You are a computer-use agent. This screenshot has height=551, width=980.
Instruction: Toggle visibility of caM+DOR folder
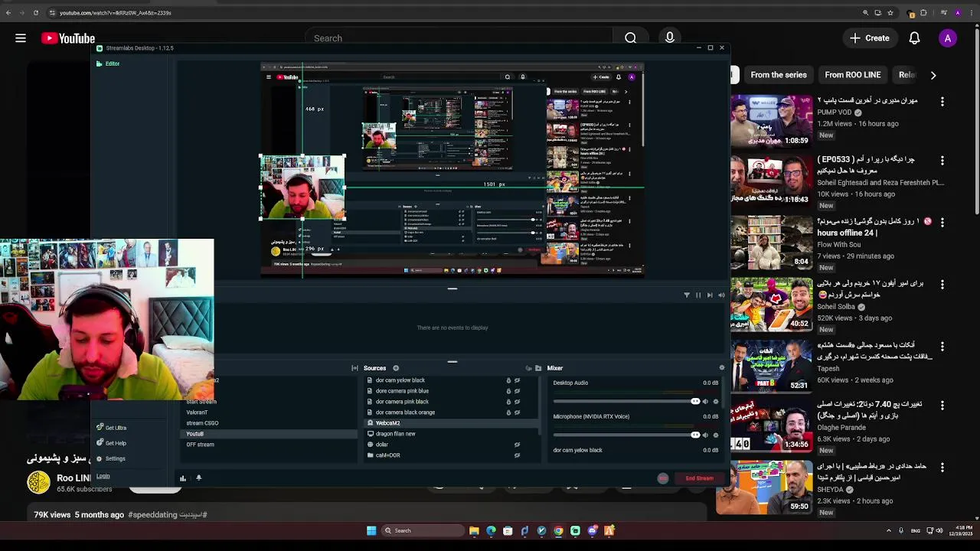(518, 455)
